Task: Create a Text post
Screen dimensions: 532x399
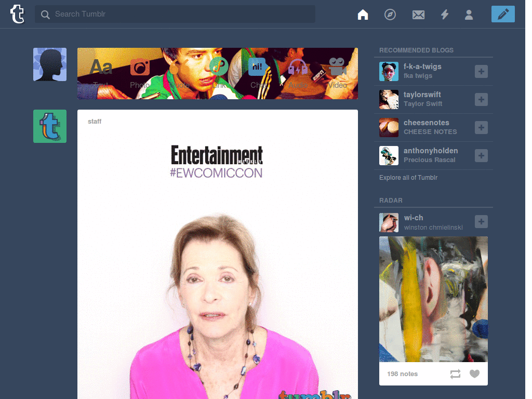Action: point(101,73)
